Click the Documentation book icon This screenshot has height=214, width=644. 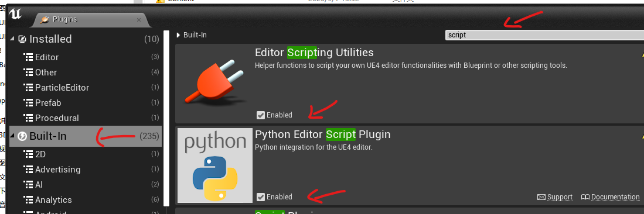585,197
